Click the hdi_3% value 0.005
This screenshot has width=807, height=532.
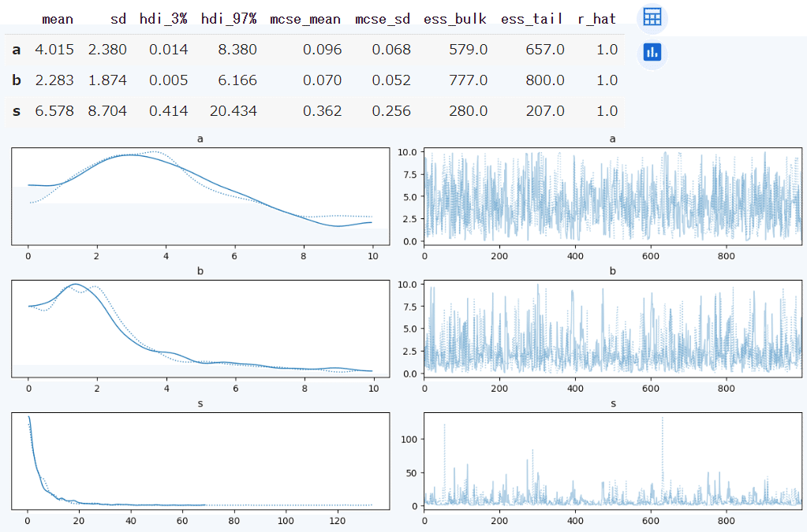168,80
